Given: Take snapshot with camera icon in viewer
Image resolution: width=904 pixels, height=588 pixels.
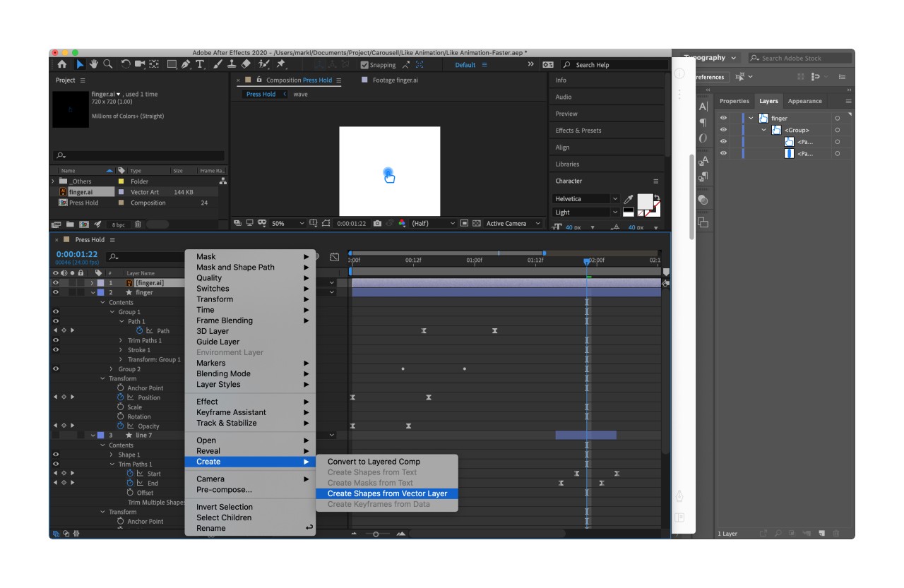Looking at the screenshot, I should tap(377, 223).
